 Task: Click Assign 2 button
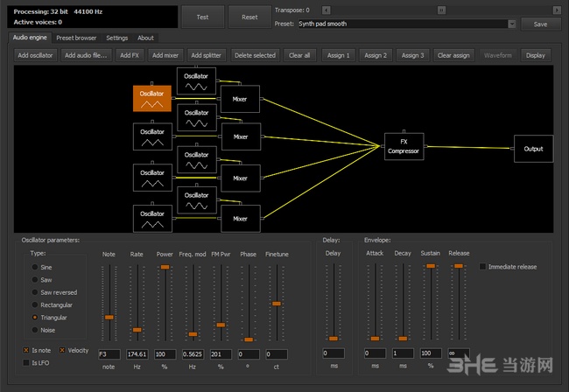click(376, 55)
